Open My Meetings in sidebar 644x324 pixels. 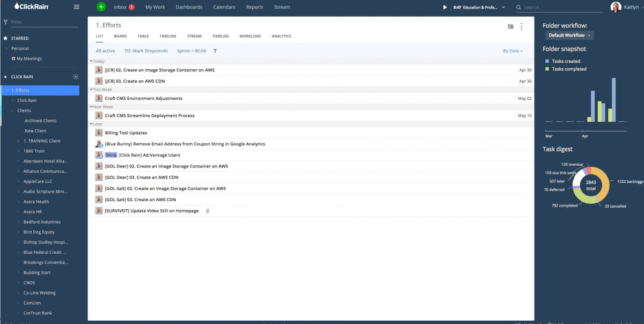pos(29,58)
